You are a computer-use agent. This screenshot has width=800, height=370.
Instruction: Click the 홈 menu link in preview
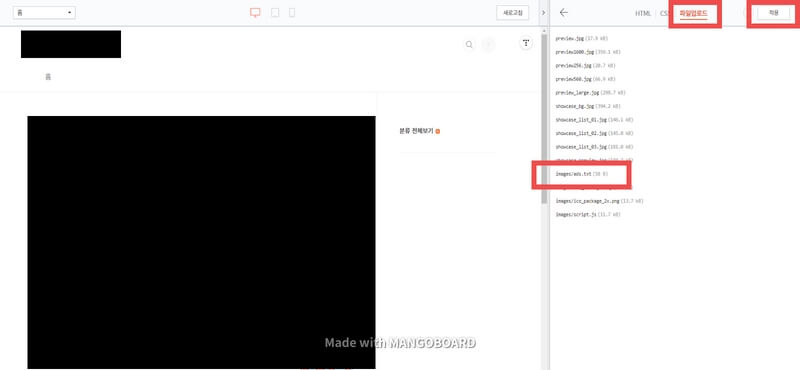[48, 77]
